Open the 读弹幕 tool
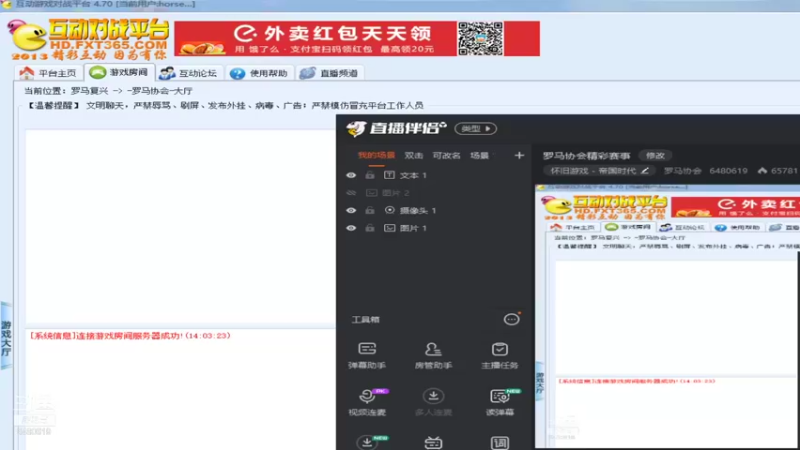800x450 pixels. click(x=499, y=402)
